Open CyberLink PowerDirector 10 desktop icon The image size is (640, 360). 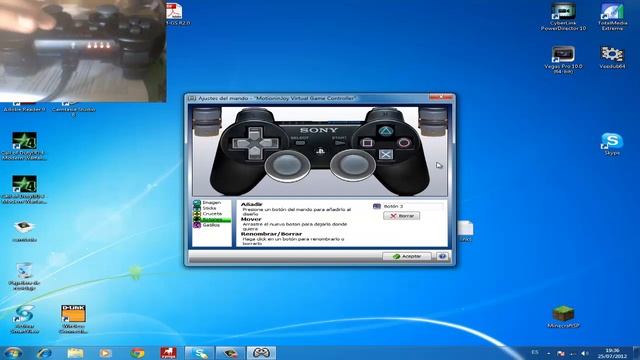[563, 16]
